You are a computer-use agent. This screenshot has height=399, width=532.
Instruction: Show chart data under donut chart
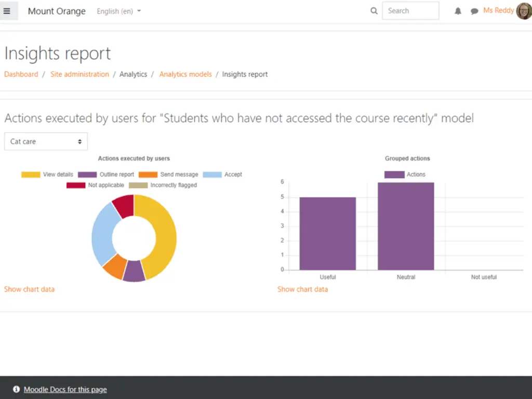(29, 289)
